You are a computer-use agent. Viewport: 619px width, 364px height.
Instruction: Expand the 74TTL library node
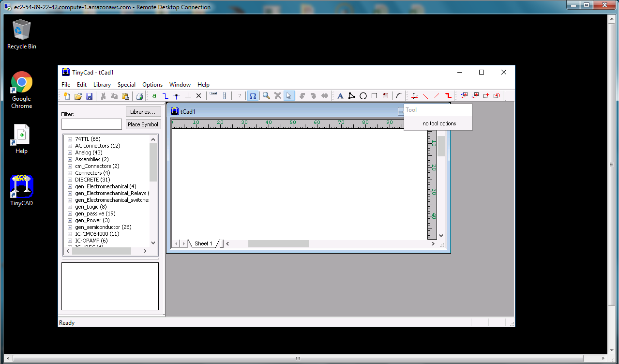pos(70,139)
